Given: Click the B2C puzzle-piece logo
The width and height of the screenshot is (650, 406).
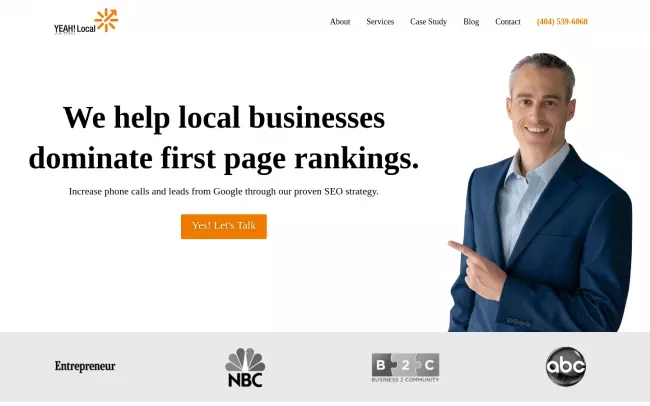Looking at the screenshot, I should coord(405,365).
